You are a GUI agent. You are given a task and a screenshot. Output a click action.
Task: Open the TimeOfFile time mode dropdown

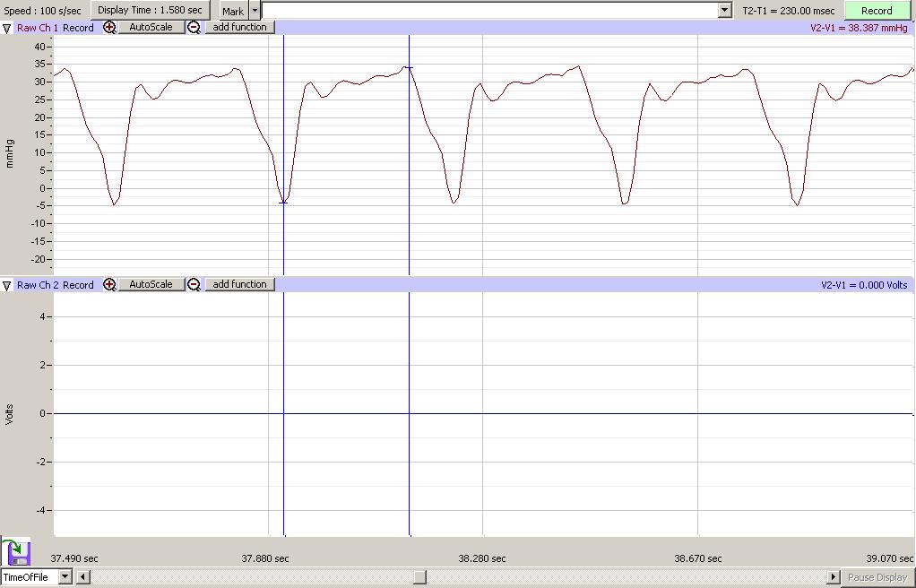point(65,577)
